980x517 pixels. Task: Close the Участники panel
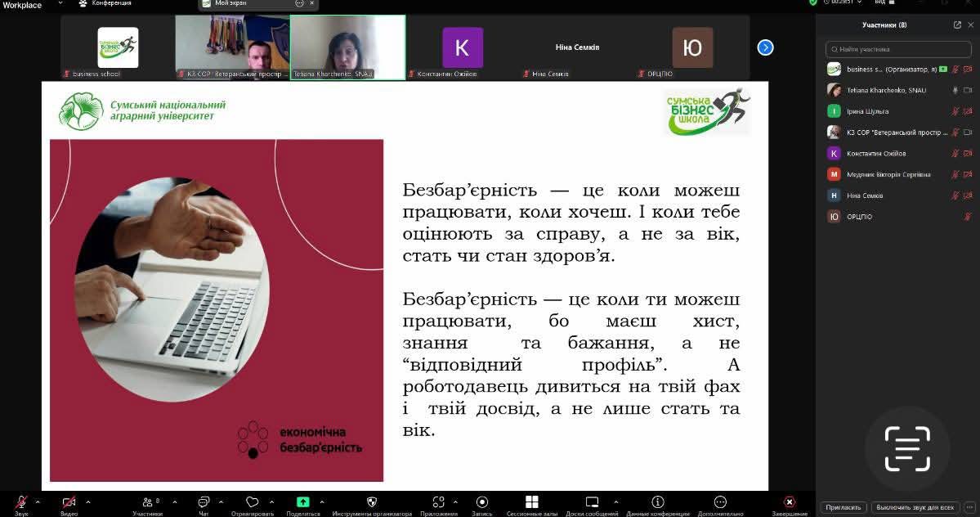point(971,25)
